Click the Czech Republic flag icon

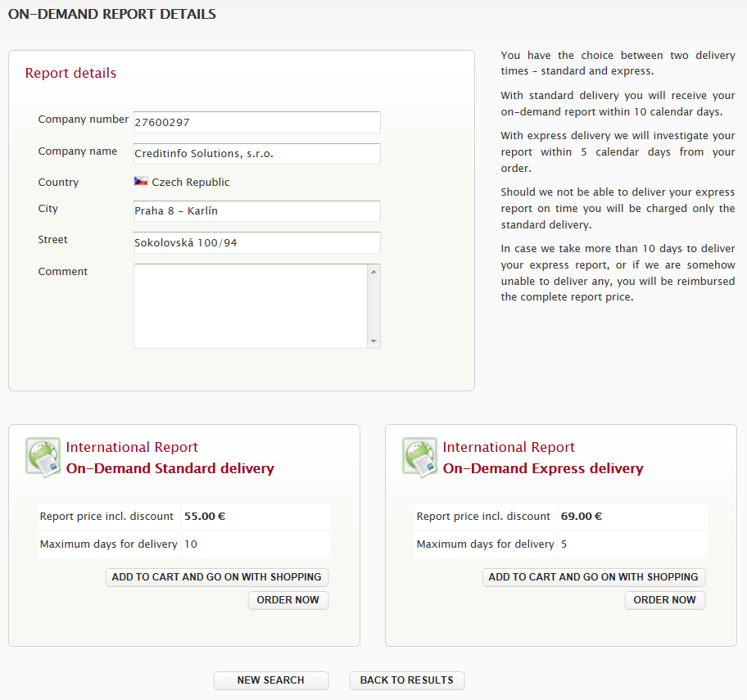[141, 182]
